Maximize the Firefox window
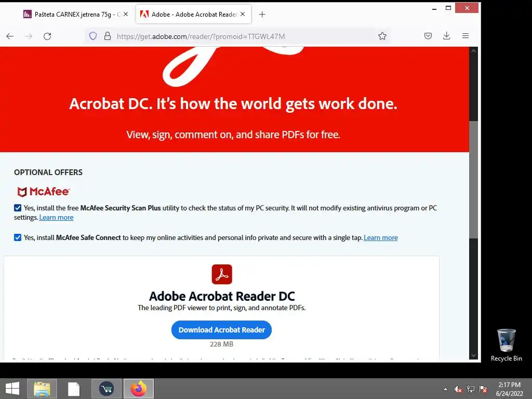Viewport: 532px width, 399px height. click(x=448, y=8)
